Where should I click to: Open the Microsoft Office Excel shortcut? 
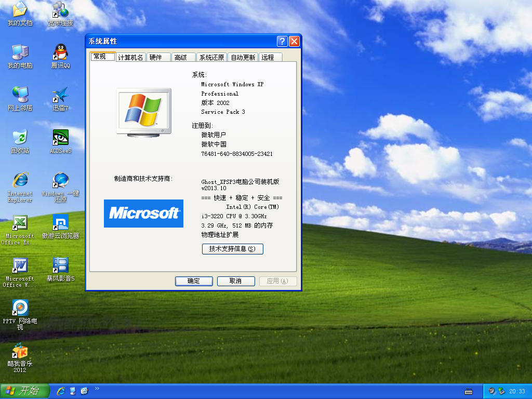pyautogui.click(x=20, y=230)
